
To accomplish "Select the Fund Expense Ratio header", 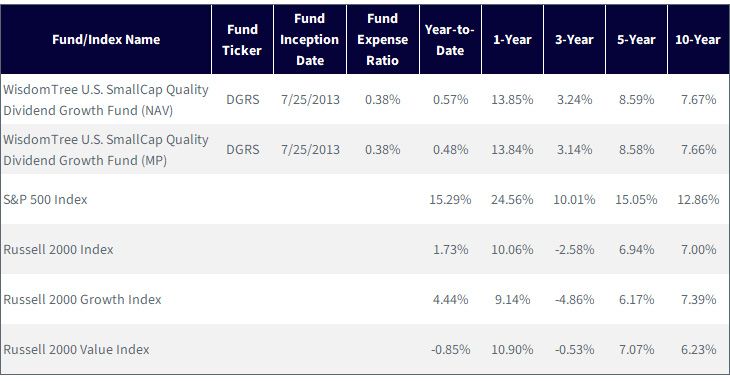I will point(383,40).
